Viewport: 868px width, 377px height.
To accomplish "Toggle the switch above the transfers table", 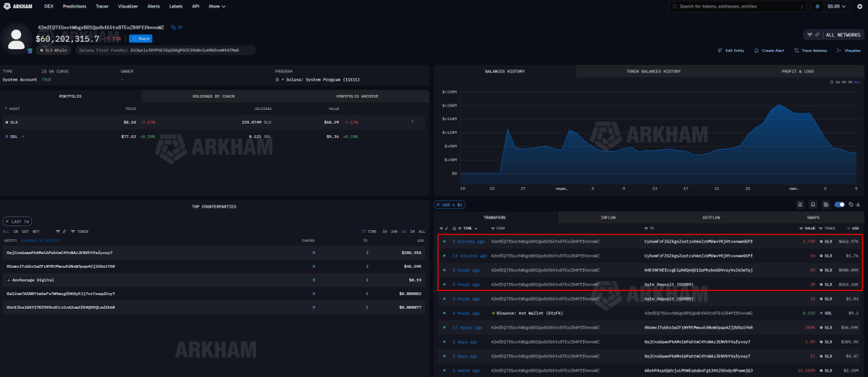I will [x=839, y=205].
